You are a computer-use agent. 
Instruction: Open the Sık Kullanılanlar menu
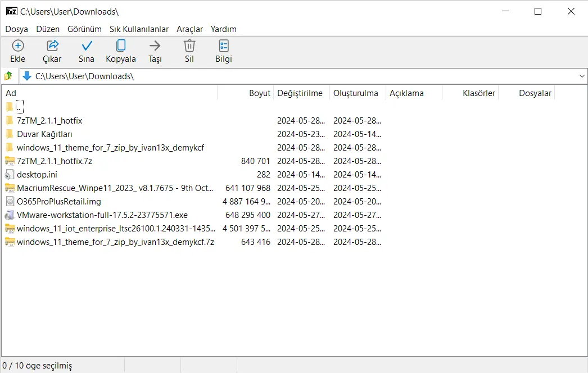coord(139,29)
